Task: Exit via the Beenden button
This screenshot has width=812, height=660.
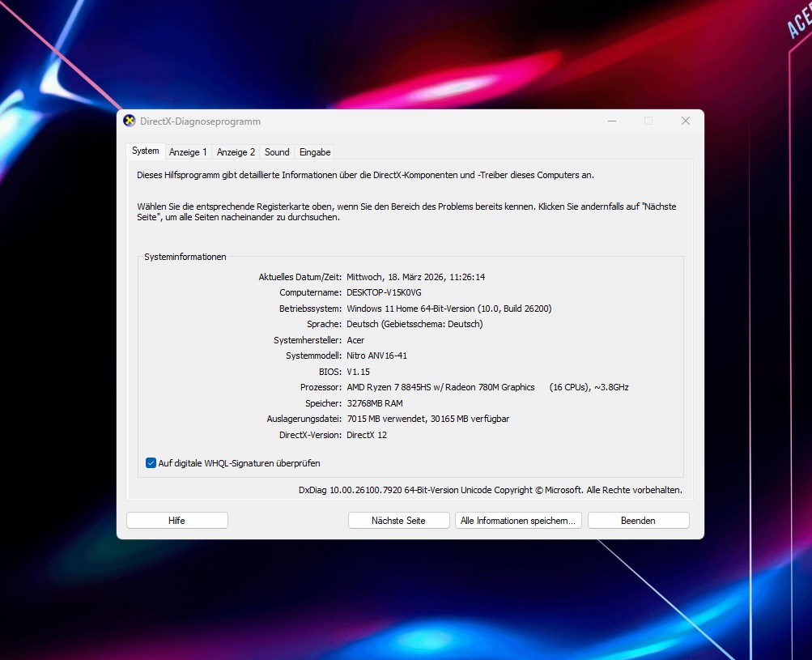Action: tap(638, 521)
